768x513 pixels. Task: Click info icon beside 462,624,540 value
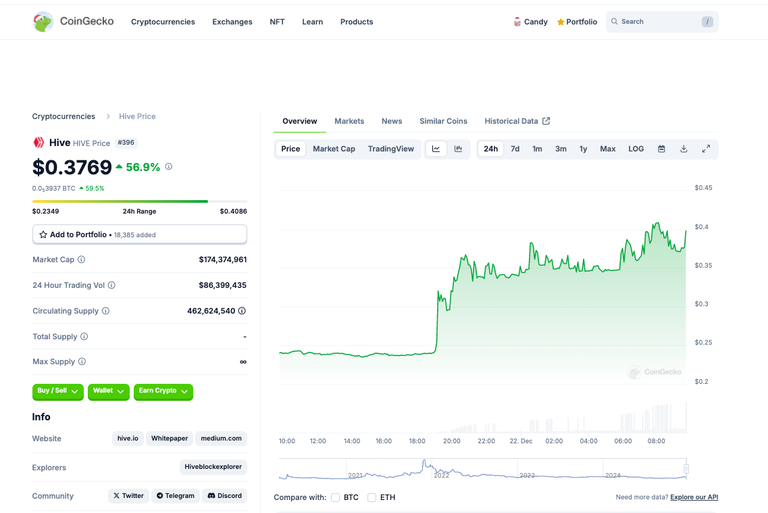coord(242,311)
